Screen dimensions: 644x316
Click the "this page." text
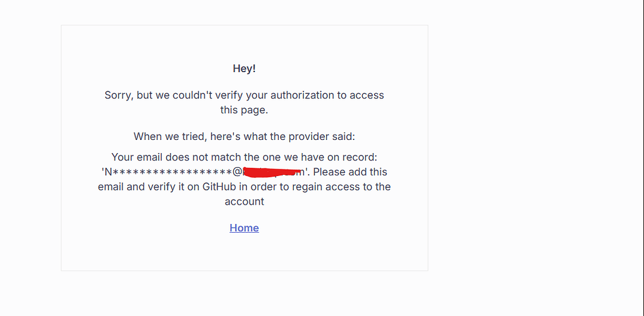[244, 110]
